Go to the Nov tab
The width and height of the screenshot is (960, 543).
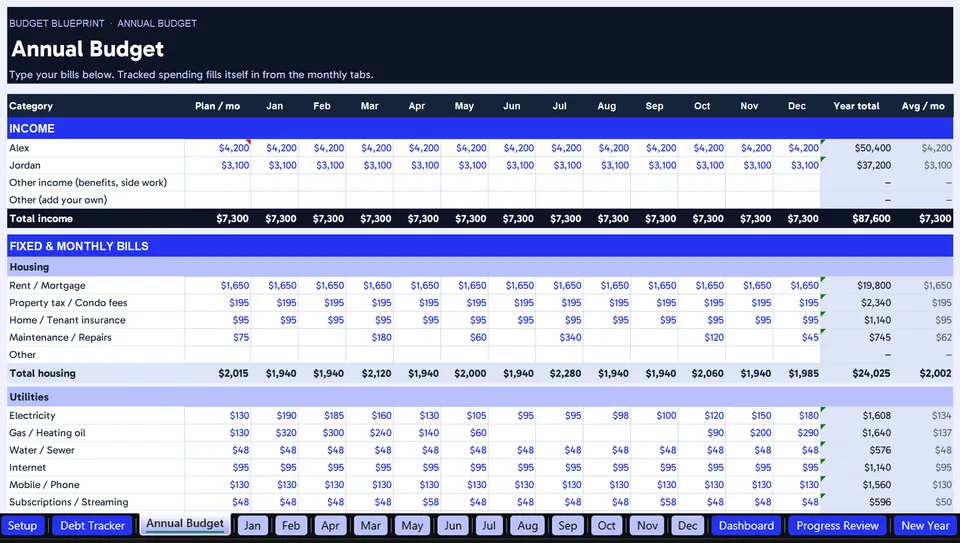click(647, 526)
